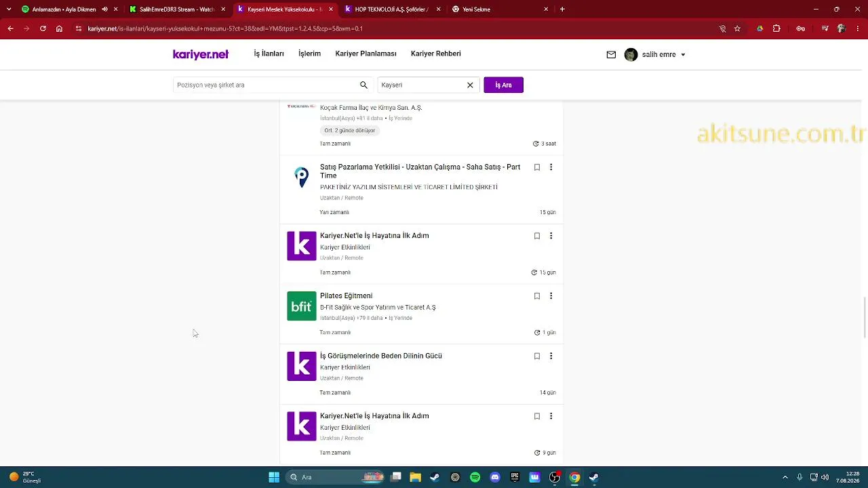Open the İş İlanları menu
The width and height of the screenshot is (868, 488).
pyautogui.click(x=269, y=54)
